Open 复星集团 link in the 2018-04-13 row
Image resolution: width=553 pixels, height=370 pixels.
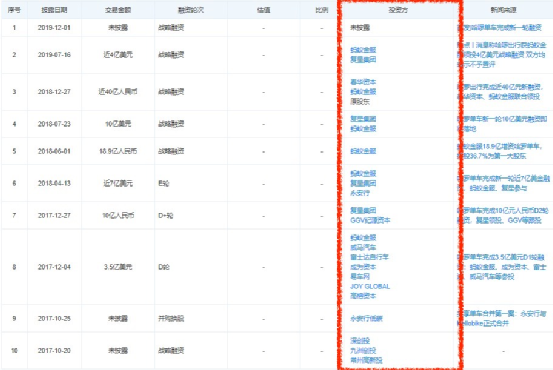[363, 183]
